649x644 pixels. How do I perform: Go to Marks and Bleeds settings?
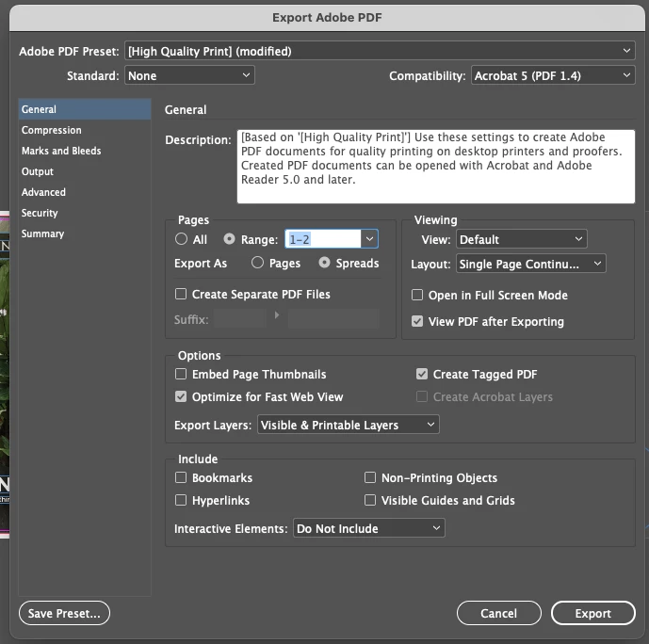[x=85, y=151]
